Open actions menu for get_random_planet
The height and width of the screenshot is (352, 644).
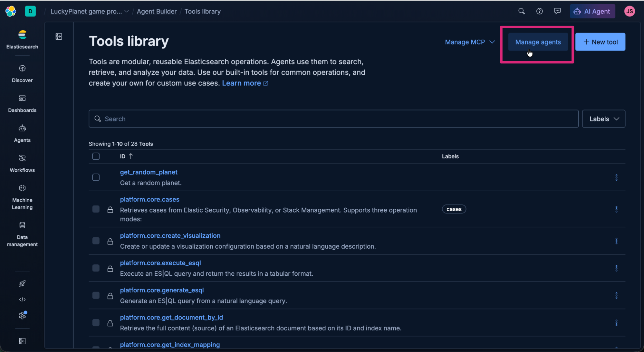click(616, 177)
